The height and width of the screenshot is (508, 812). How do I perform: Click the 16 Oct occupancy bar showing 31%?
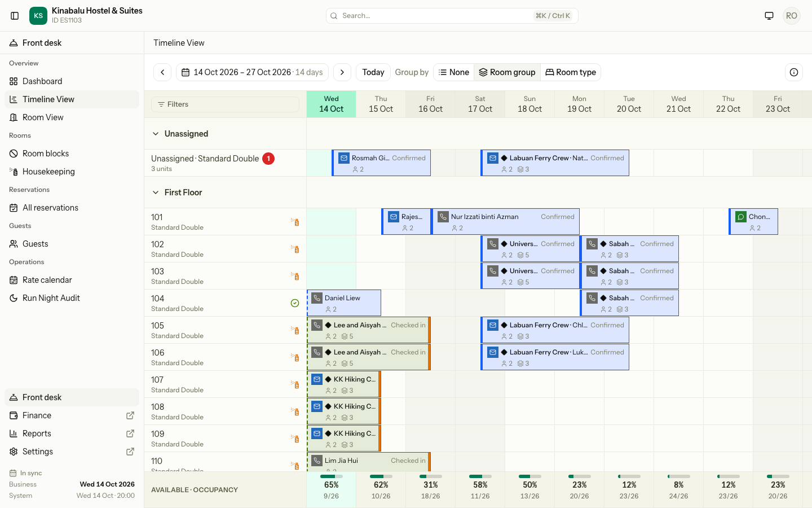pos(431,476)
